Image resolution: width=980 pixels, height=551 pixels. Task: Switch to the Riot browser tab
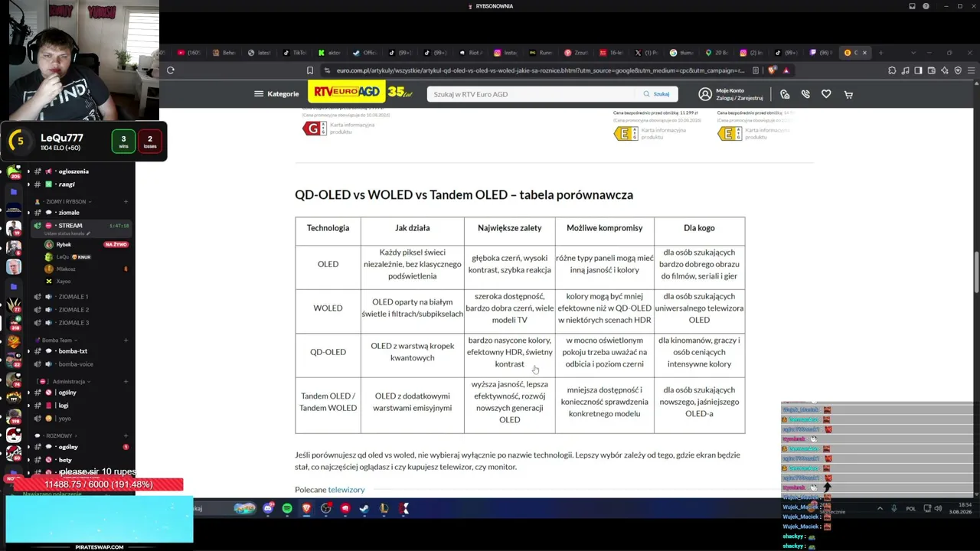click(470, 53)
